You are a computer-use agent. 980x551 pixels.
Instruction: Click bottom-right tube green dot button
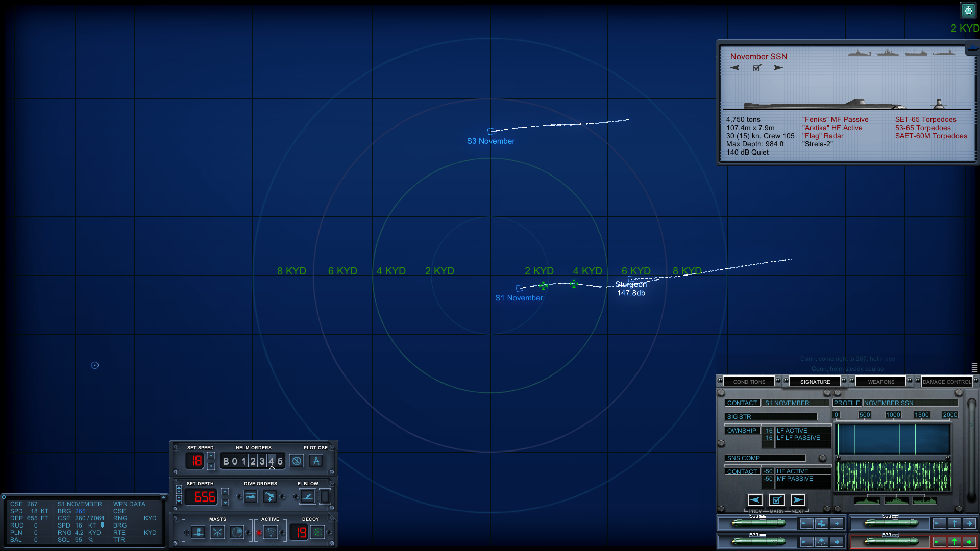point(940,542)
